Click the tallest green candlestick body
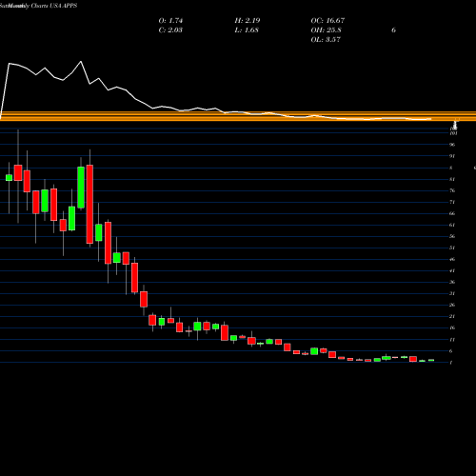The height and width of the screenshot is (476, 476). [81, 188]
